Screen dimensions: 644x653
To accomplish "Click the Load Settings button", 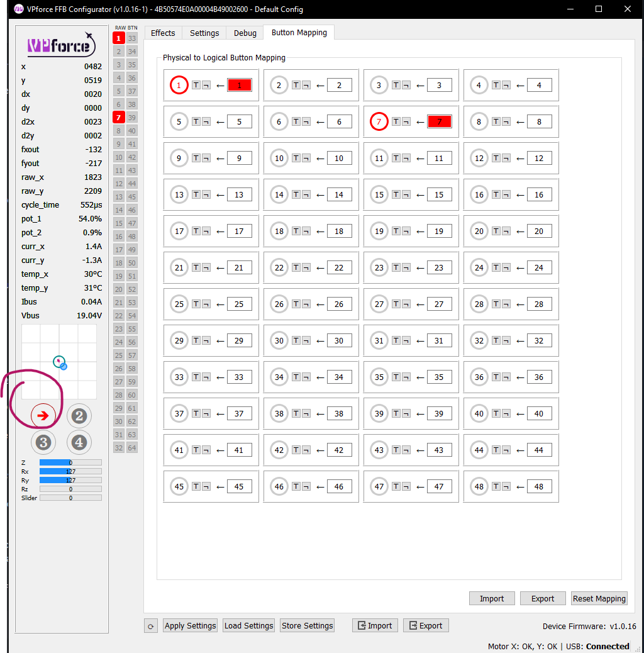I will (x=248, y=625).
